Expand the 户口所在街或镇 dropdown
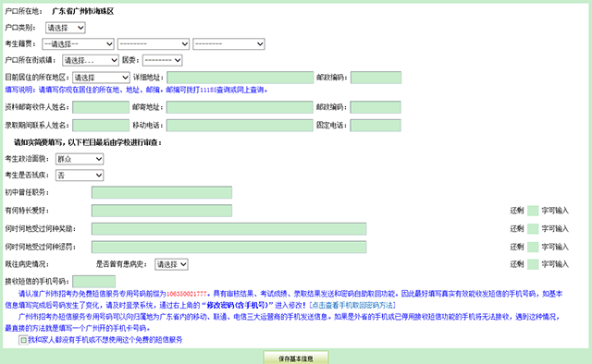The image size is (592, 364). (x=91, y=60)
